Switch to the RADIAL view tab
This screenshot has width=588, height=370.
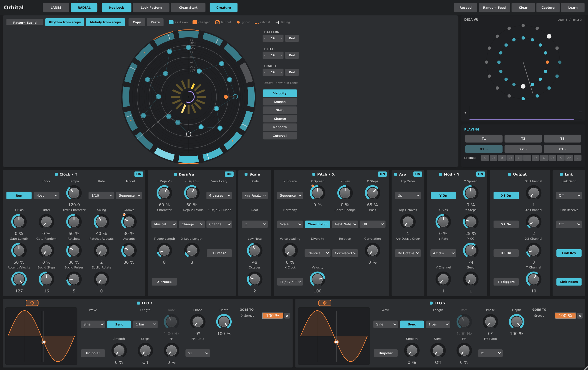(x=84, y=8)
